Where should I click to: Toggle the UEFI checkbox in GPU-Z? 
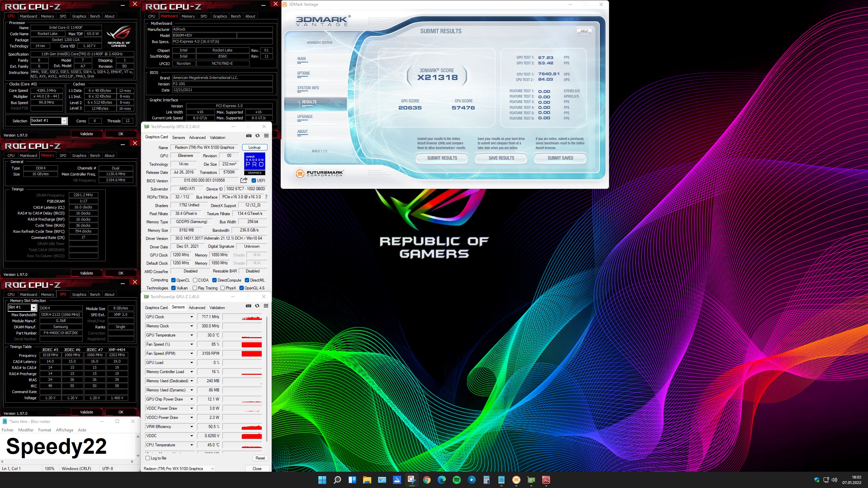coord(254,181)
